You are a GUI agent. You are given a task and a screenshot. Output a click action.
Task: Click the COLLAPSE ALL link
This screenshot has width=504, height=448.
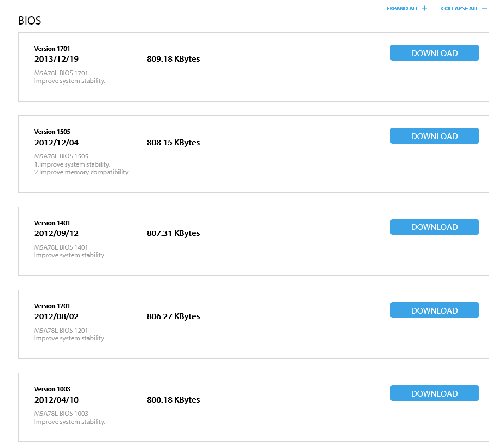[x=460, y=8]
